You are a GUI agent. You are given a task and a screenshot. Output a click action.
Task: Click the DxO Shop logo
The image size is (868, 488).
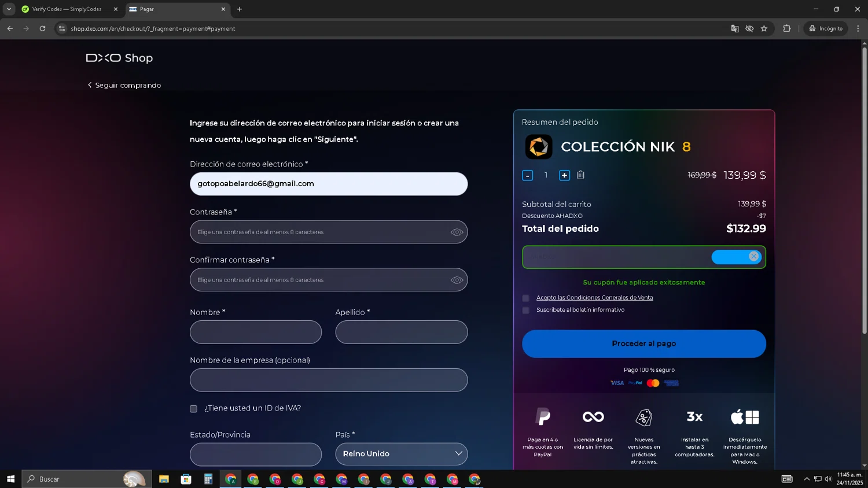coord(119,58)
